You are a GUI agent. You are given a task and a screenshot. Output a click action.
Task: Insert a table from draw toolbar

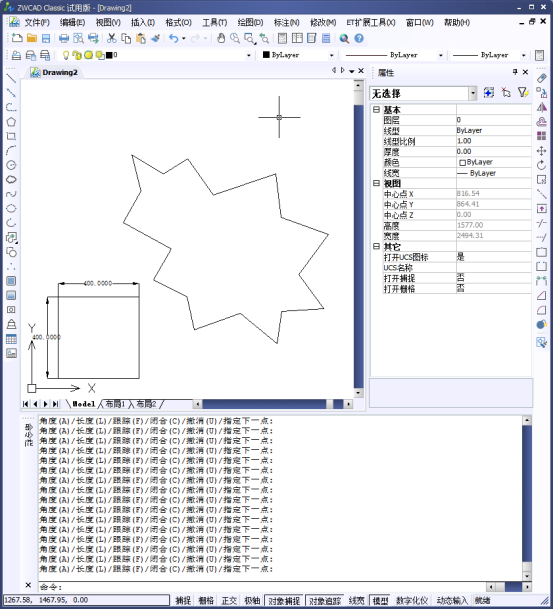click(11, 339)
